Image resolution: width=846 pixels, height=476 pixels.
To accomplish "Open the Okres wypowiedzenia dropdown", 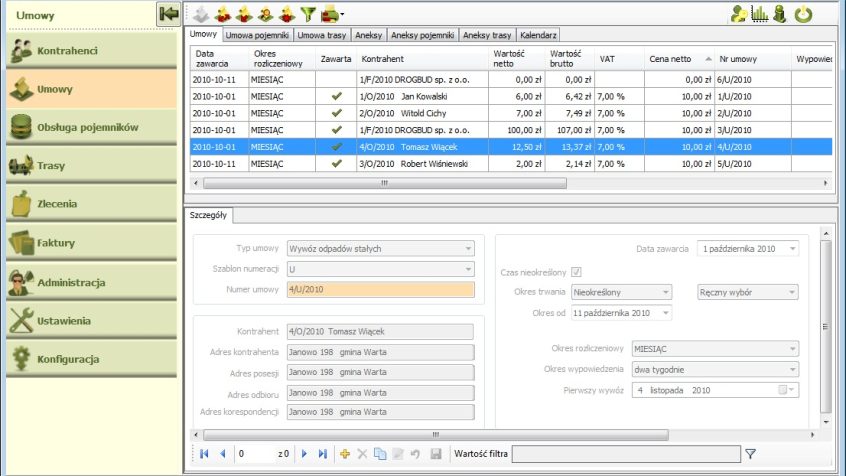I will coord(792,370).
